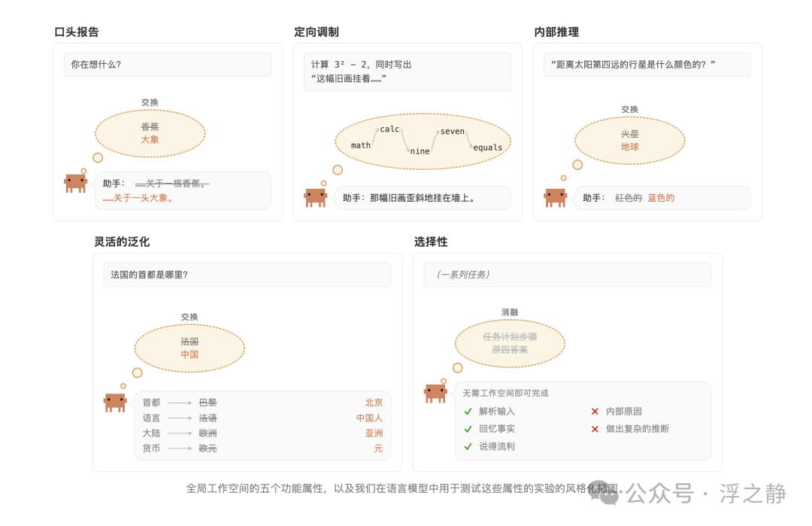This screenshot has width=812, height=526.
Task: Click the robot mascot in the 口头报告 panel
Action: (76, 183)
